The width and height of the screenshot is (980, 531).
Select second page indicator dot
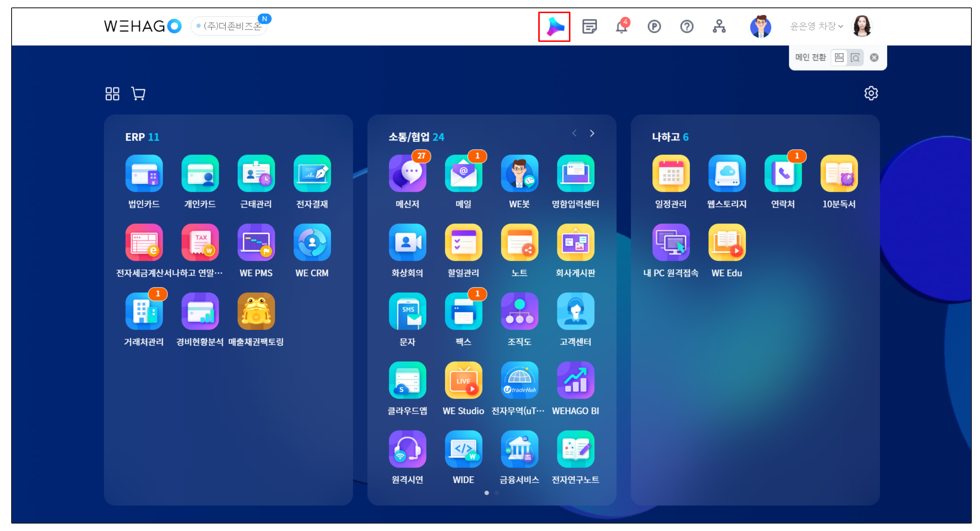click(x=496, y=493)
